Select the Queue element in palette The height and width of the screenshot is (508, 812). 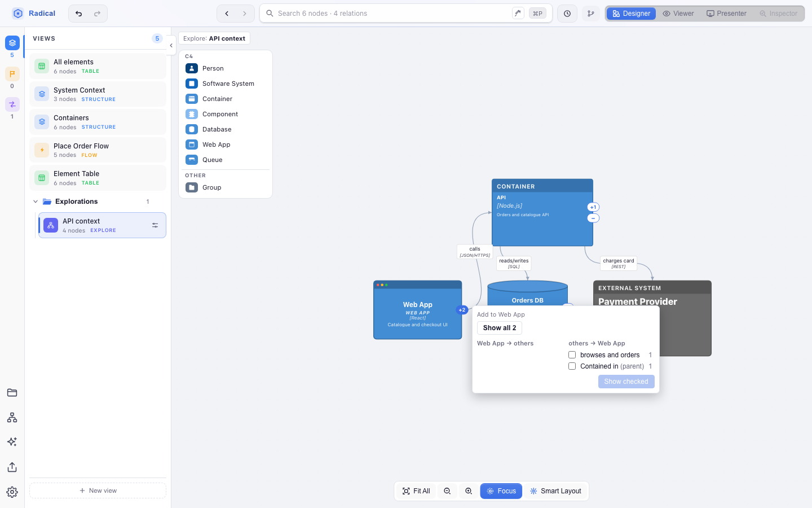tap(226, 160)
